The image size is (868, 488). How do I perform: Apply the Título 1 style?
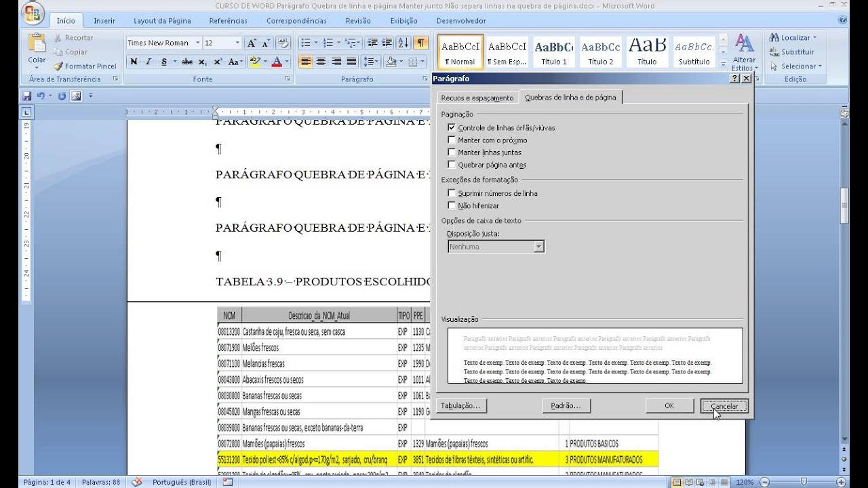coord(554,52)
